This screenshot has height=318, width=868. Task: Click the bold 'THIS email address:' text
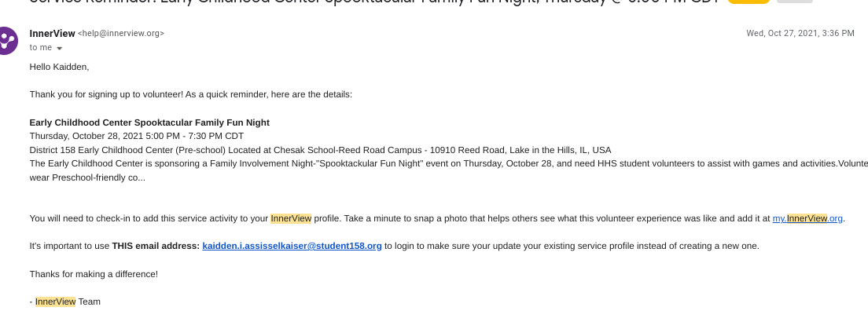tap(156, 246)
